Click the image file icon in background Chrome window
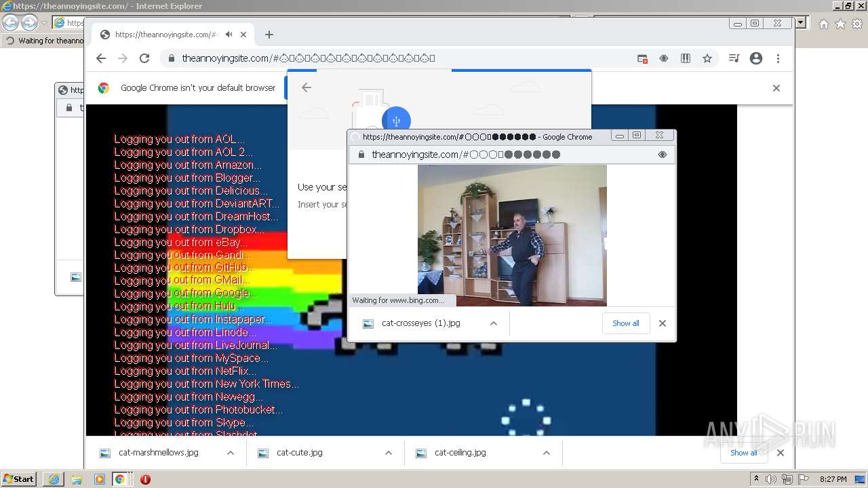The width and height of the screenshot is (868, 488). click(x=76, y=277)
